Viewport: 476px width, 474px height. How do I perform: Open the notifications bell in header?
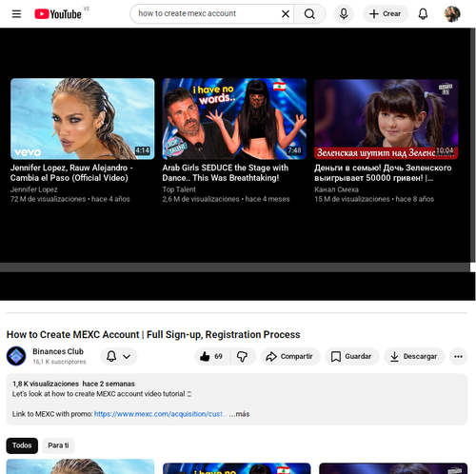423,13
